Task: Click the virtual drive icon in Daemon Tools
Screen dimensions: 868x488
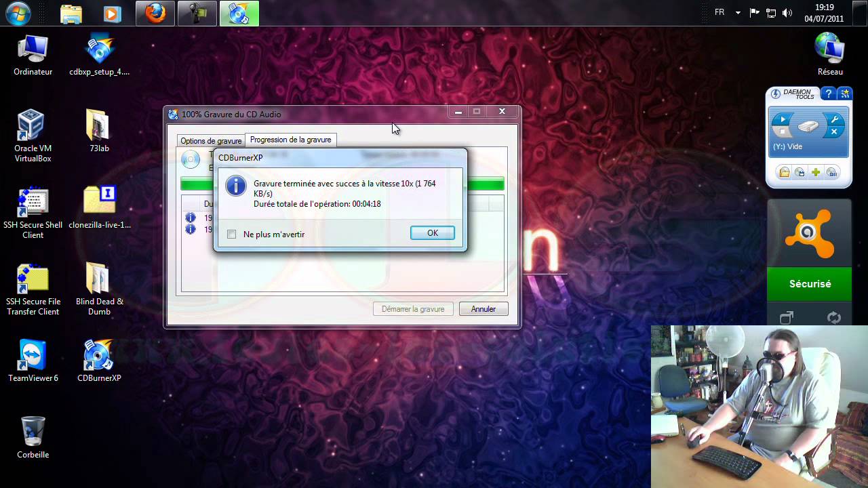Action: [809, 126]
